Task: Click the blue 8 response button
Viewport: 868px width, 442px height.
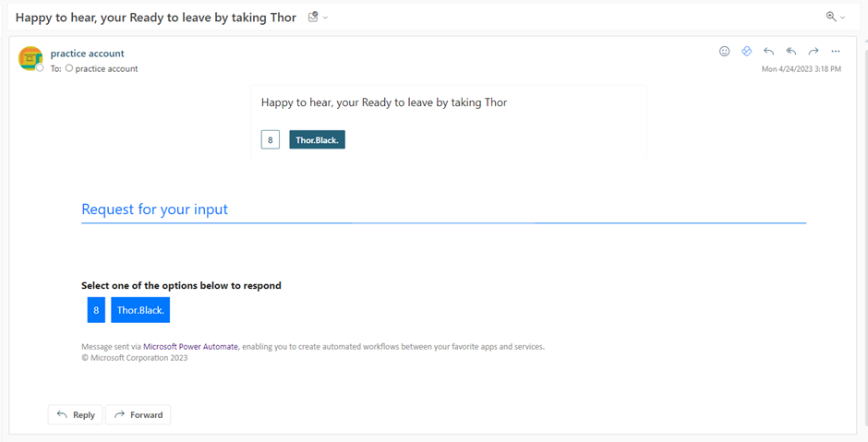Action: [96, 310]
